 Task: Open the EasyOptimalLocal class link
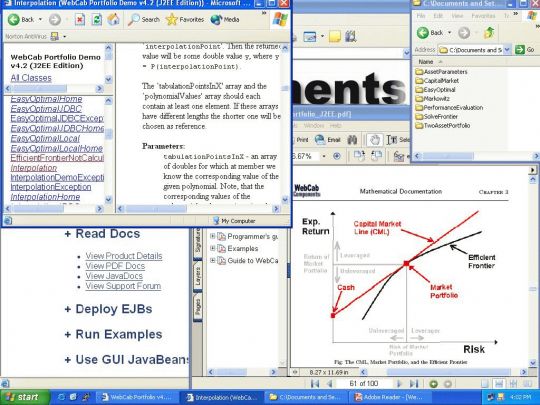click(x=45, y=138)
